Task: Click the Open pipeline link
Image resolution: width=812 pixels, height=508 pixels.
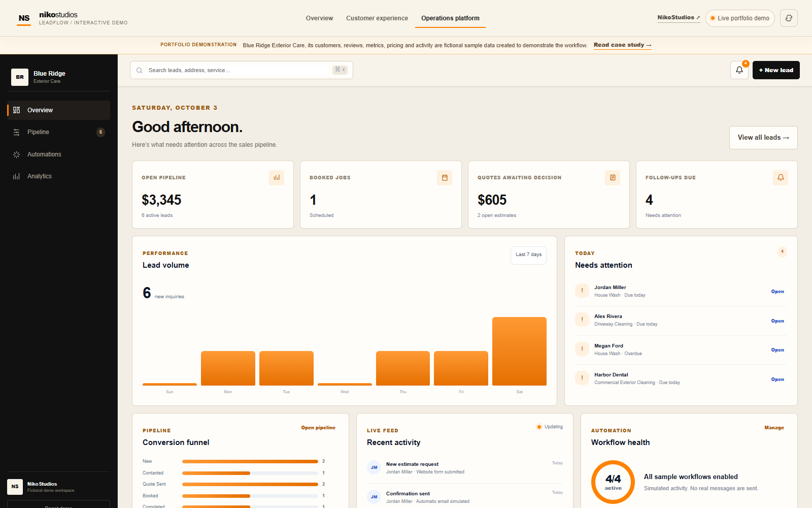Action: pos(318,428)
